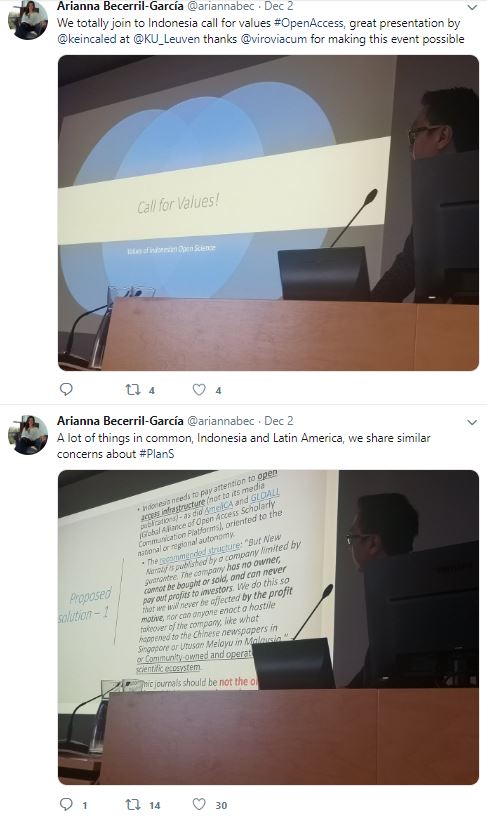Open the @viroviacum mention
This screenshot has width=487, height=819.
point(274,39)
